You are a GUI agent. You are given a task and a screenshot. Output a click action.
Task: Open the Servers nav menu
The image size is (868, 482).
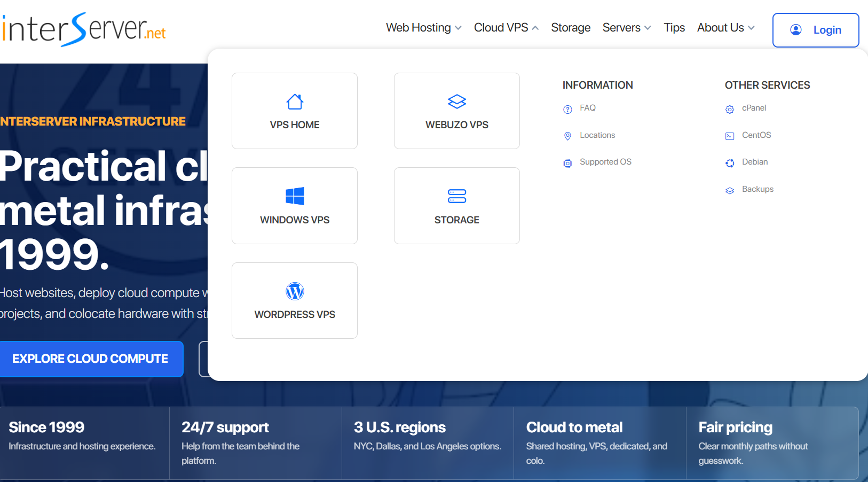coord(621,28)
